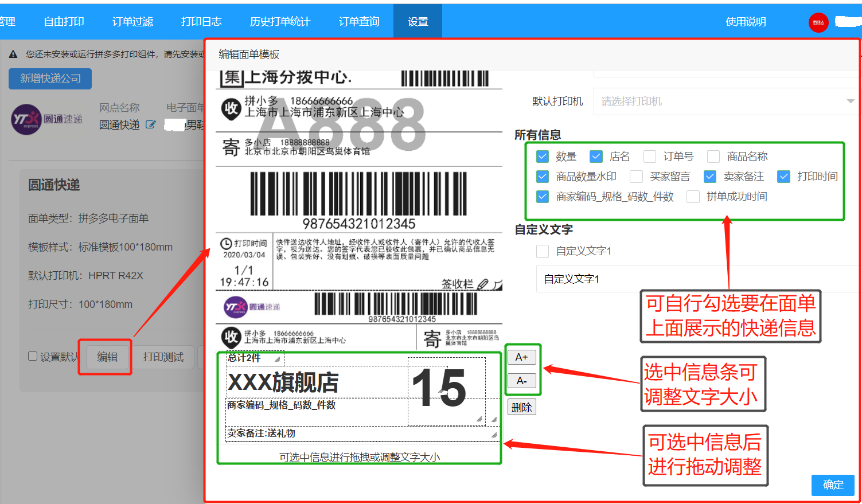Click the red user avatar icon
The width and height of the screenshot is (862, 504).
pos(818,22)
